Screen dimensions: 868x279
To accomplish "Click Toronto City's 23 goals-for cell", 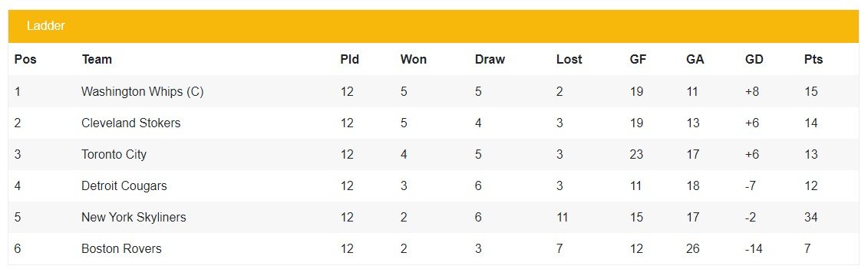I will click(x=636, y=154).
